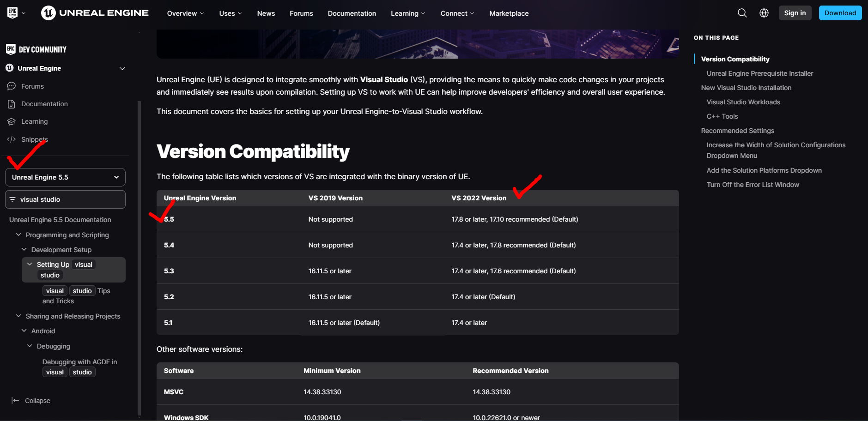This screenshot has width=868, height=421.
Task: Click the Windows SDK row label
Action: click(186, 417)
